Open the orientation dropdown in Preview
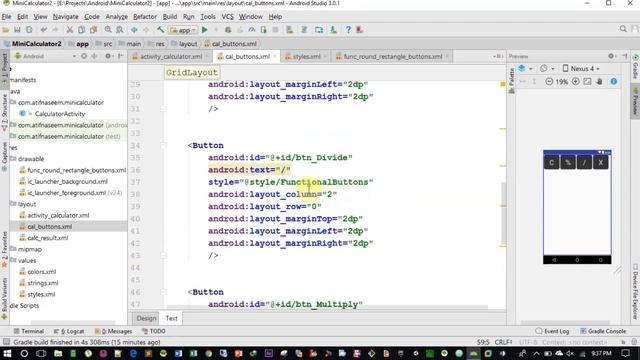The image size is (640, 360). (547, 69)
